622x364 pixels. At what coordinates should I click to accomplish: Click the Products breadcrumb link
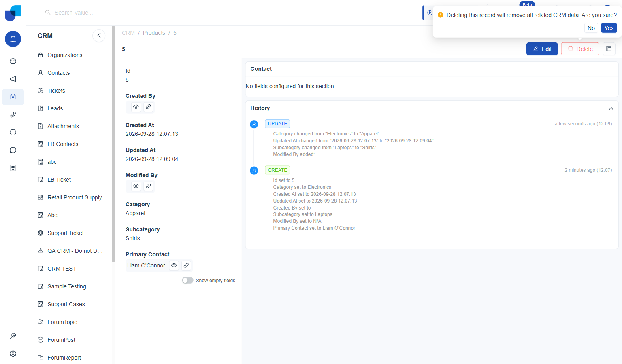tap(154, 33)
